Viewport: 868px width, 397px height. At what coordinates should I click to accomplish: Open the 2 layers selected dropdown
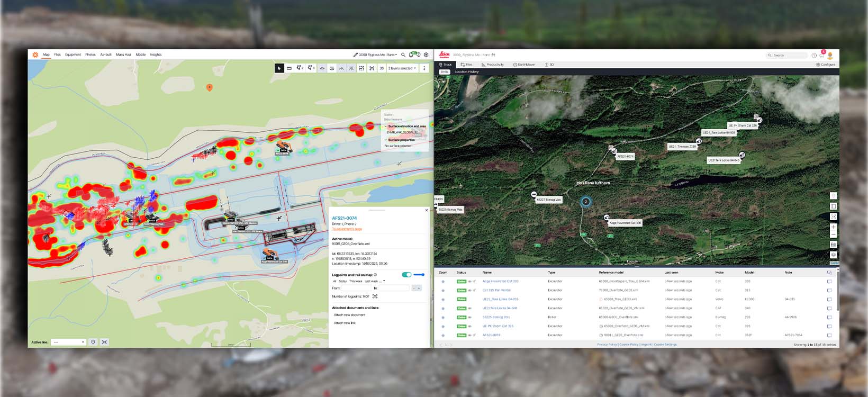coord(402,68)
